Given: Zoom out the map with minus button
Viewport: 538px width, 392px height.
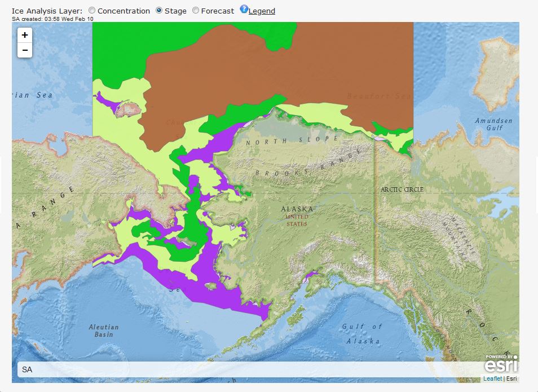Looking at the screenshot, I should point(24,50).
